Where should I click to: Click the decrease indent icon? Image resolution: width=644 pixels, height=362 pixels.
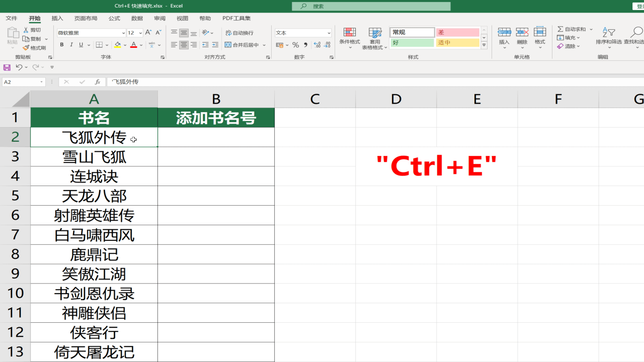point(205,45)
